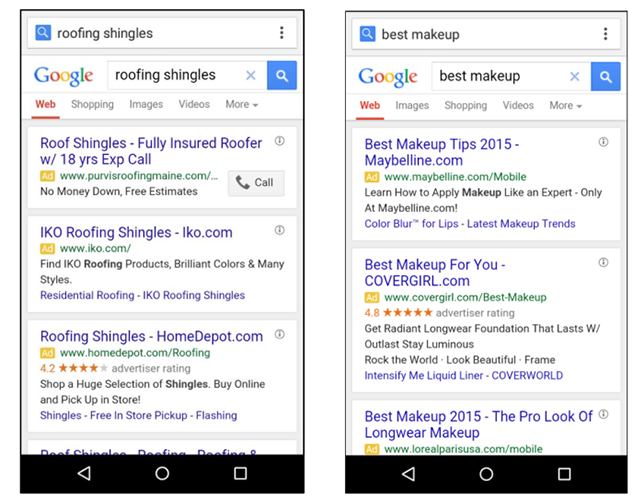Open 'Residential Roofing' sitelink under IKO ad
Viewport: 644px width, 500px height.
pos(87,295)
